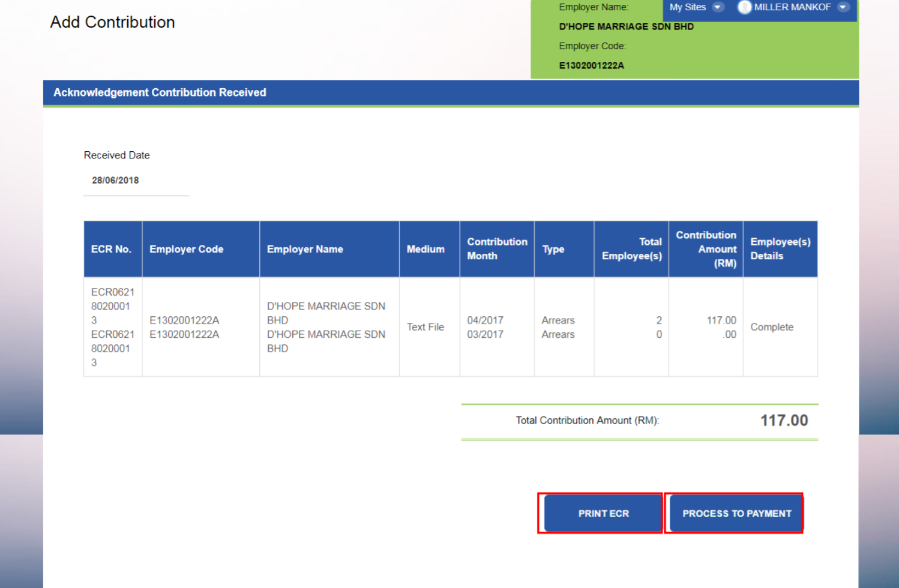
Task: Click the ECR No. column header
Action: (x=113, y=249)
